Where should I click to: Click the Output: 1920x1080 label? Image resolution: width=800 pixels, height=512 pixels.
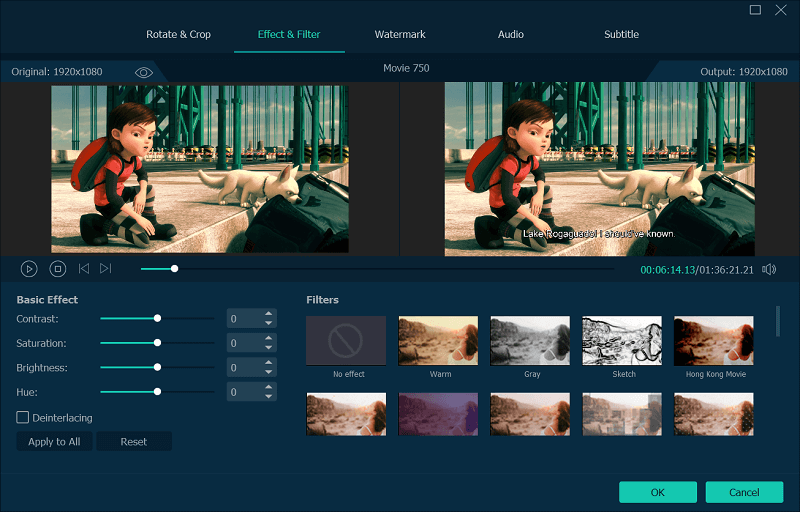(744, 72)
